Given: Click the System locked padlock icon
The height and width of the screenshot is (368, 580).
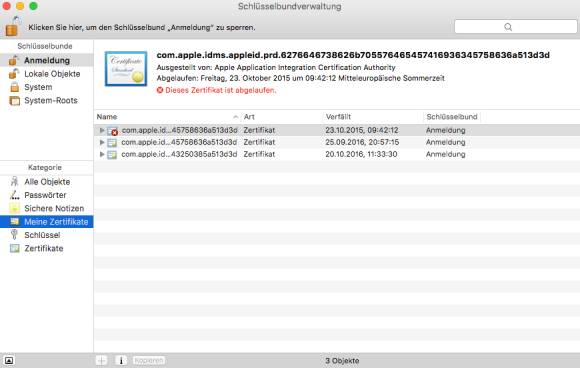Looking at the screenshot, I should point(14,87).
